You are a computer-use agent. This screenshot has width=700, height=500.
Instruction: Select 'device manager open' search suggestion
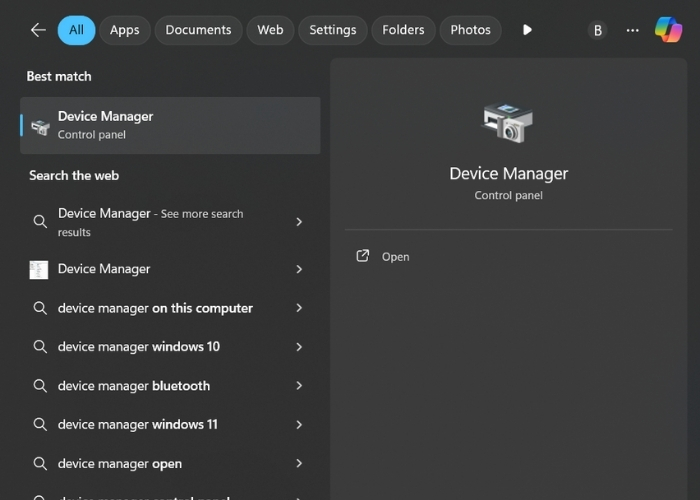coord(120,463)
